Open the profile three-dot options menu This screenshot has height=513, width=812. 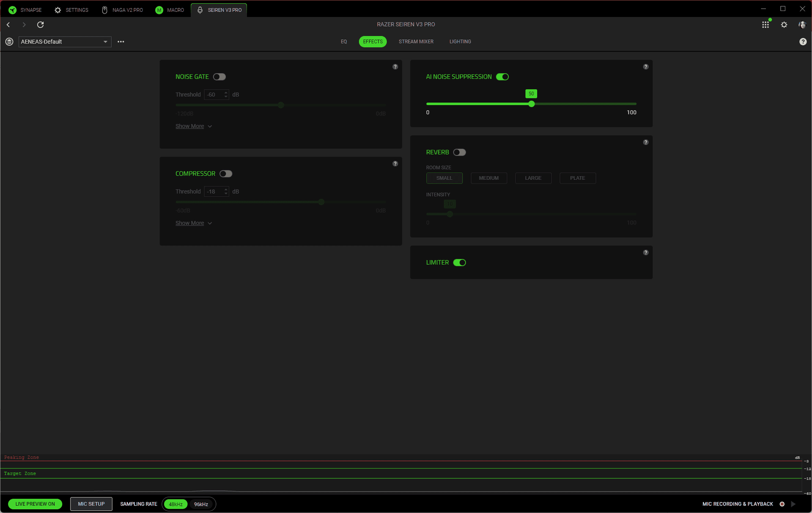tap(121, 41)
